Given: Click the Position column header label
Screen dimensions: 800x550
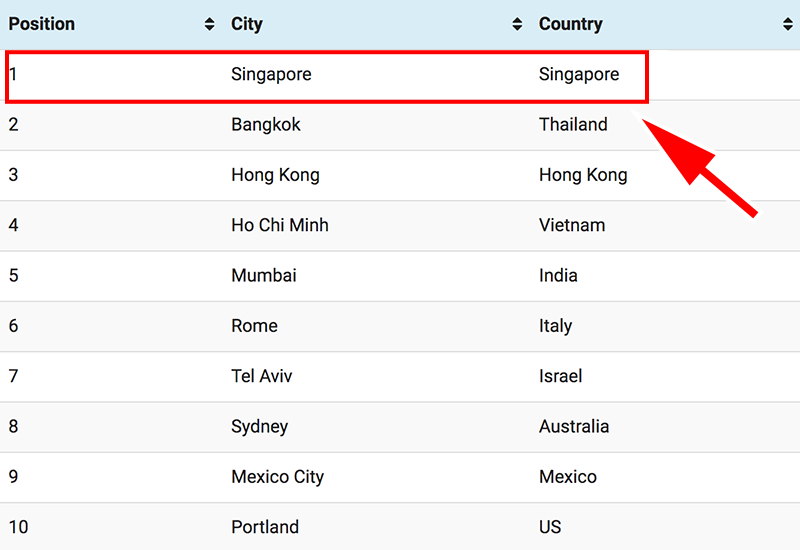Looking at the screenshot, I should click(x=42, y=24).
